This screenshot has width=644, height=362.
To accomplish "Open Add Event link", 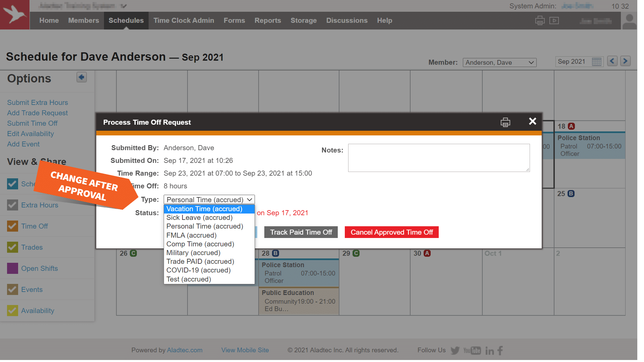I will (23, 144).
